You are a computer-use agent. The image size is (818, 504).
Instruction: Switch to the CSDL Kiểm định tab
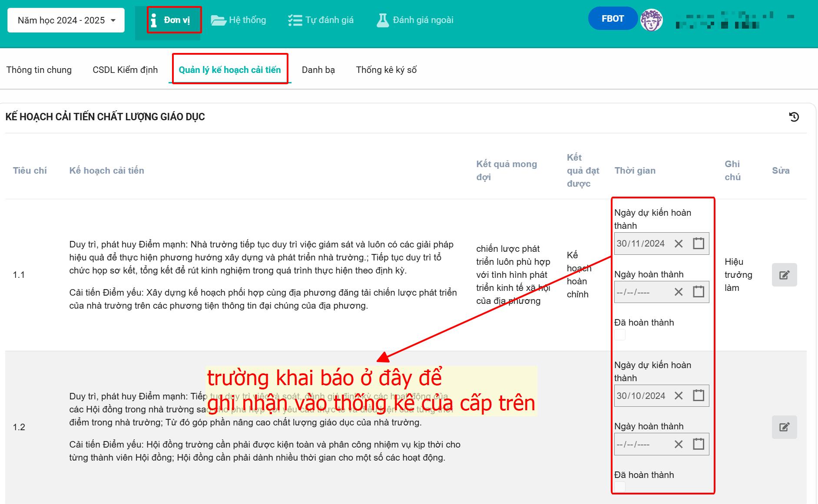click(x=125, y=70)
